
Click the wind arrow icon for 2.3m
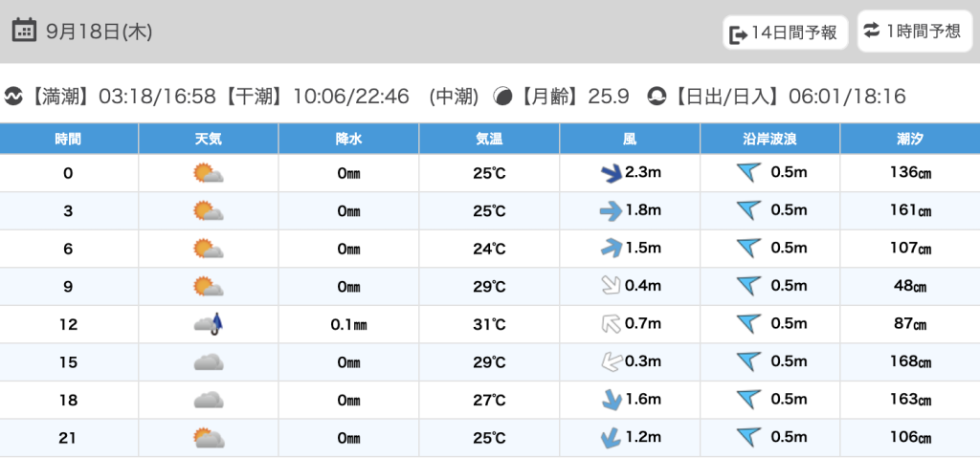pyautogui.click(x=609, y=173)
